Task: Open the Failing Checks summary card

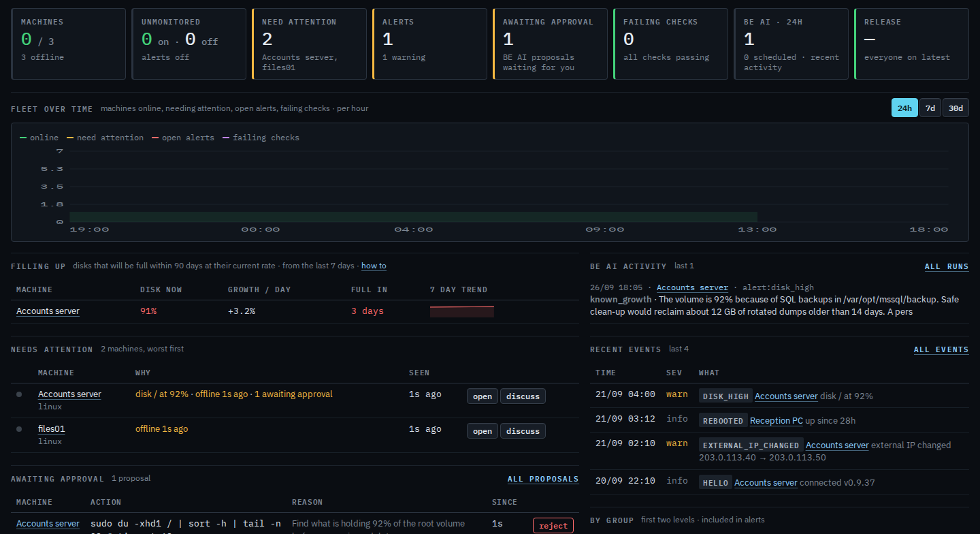Action: coord(671,44)
